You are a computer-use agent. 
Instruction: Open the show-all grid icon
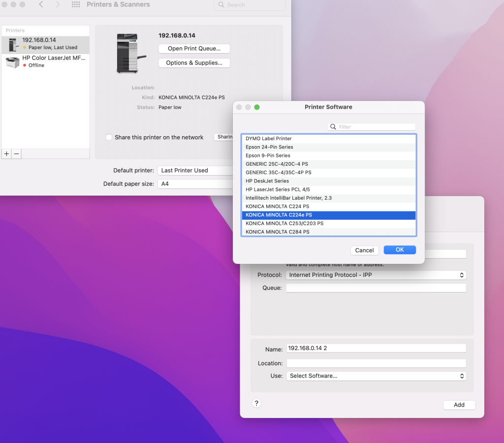76,4
